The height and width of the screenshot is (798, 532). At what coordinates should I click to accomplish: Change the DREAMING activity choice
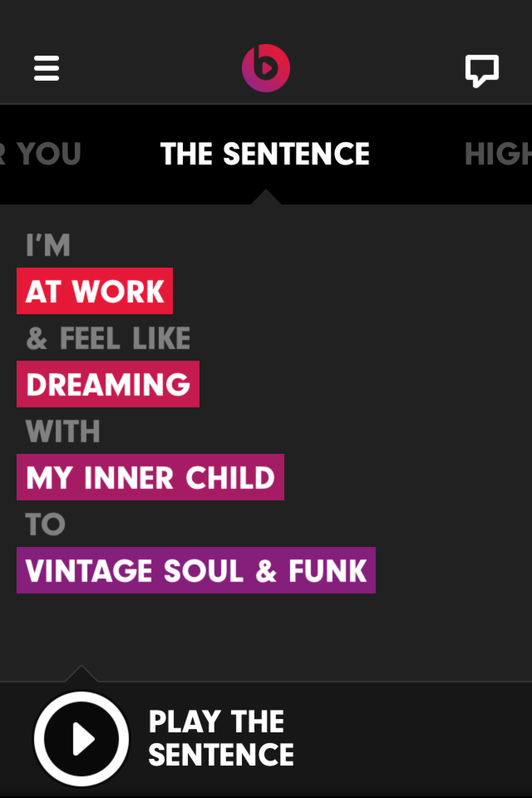point(108,384)
